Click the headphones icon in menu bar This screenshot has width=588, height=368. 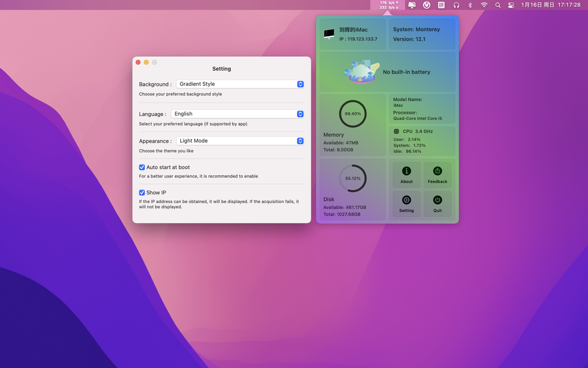(x=456, y=5)
